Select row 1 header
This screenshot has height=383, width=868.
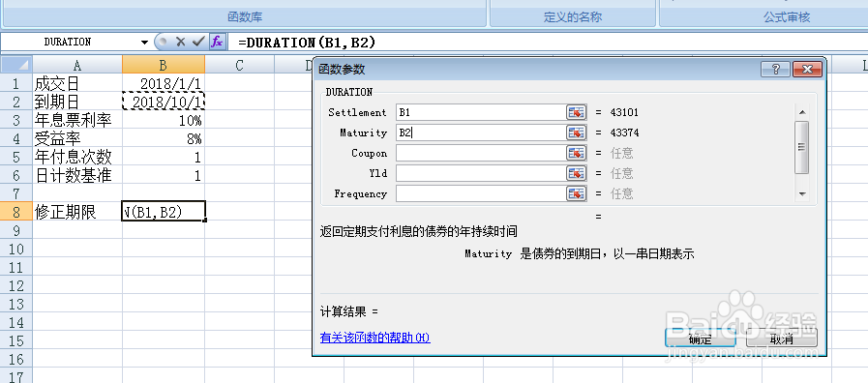point(16,84)
